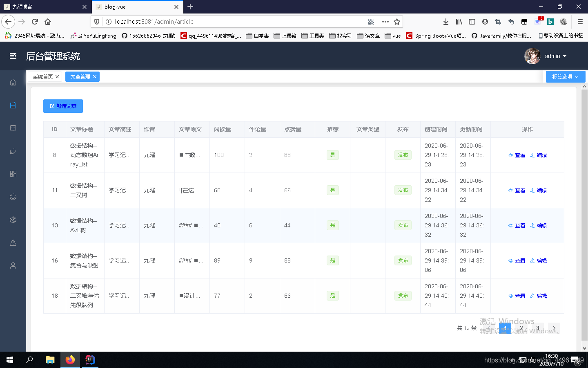Image resolution: width=588 pixels, height=368 pixels.
Task: Edit article with ID 13
Action: click(538, 225)
